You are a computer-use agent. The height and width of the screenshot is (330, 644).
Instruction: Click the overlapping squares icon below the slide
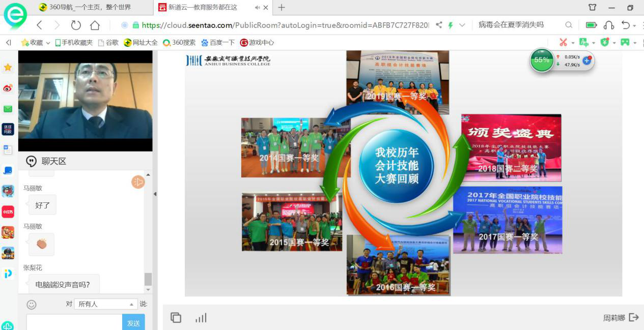[x=176, y=318]
